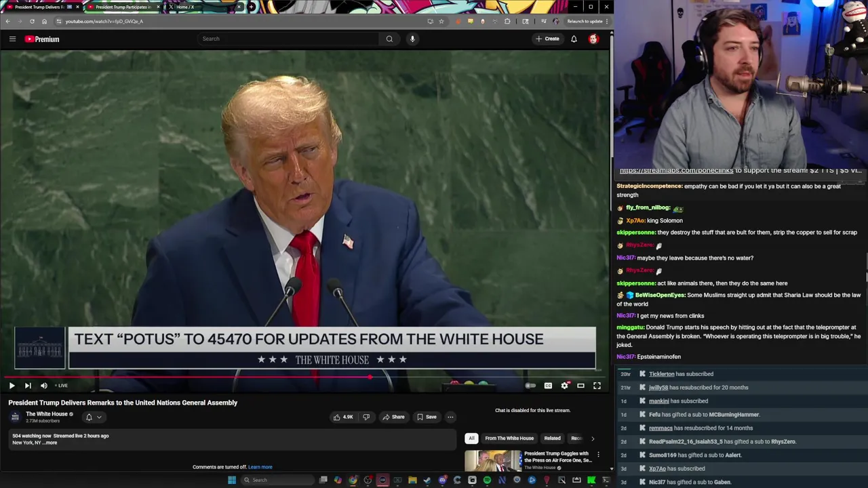Select the Related filter chip
The width and height of the screenshot is (868, 488).
pyautogui.click(x=552, y=439)
